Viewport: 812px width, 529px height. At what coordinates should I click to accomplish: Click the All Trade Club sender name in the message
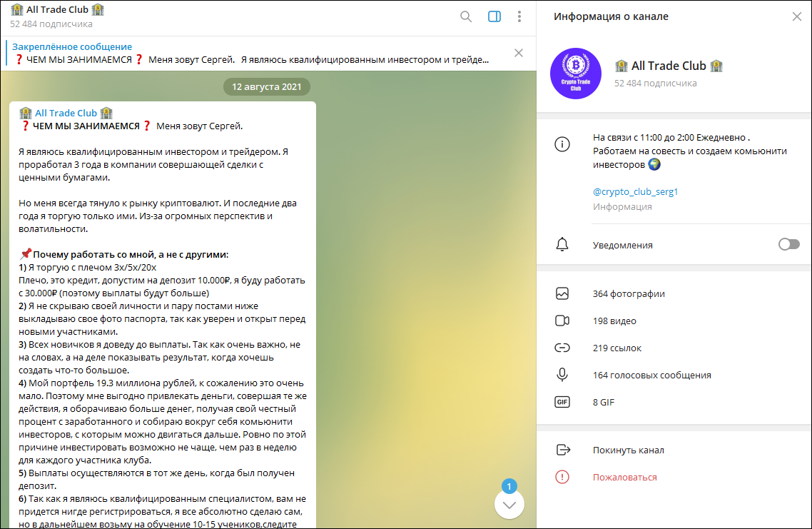pos(66,113)
